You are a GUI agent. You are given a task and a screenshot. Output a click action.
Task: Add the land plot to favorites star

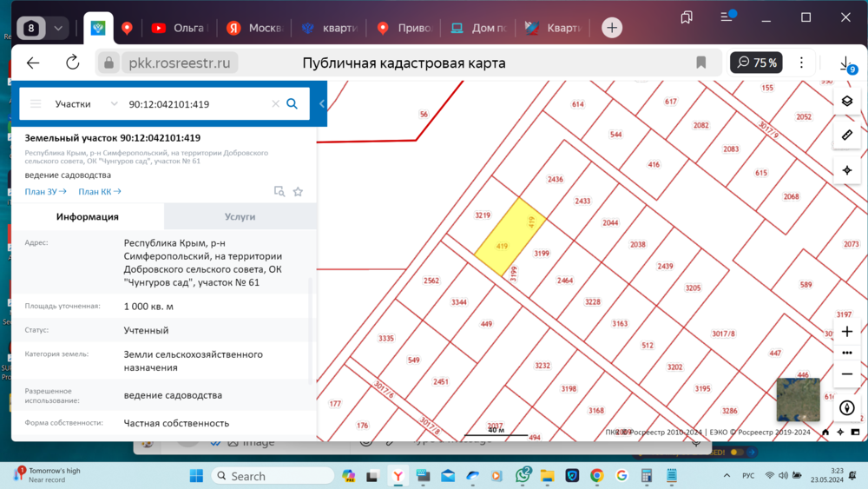[298, 191]
